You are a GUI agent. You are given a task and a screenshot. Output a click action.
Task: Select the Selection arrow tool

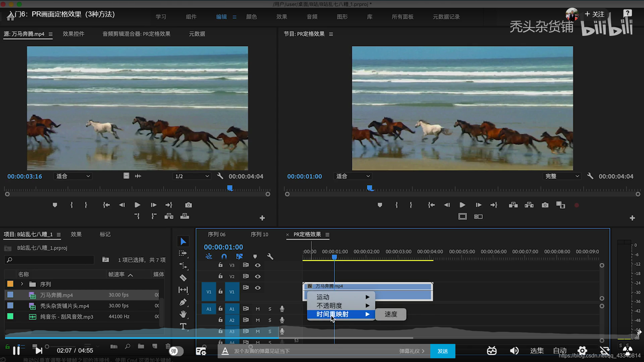tap(183, 241)
